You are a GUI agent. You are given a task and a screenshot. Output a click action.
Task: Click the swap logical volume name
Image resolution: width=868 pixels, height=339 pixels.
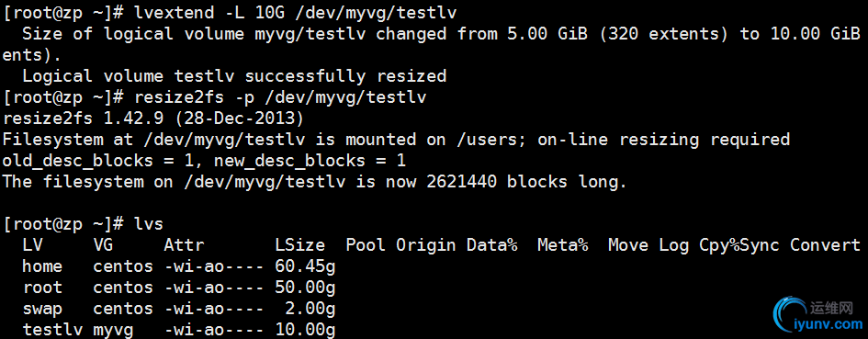click(x=42, y=309)
